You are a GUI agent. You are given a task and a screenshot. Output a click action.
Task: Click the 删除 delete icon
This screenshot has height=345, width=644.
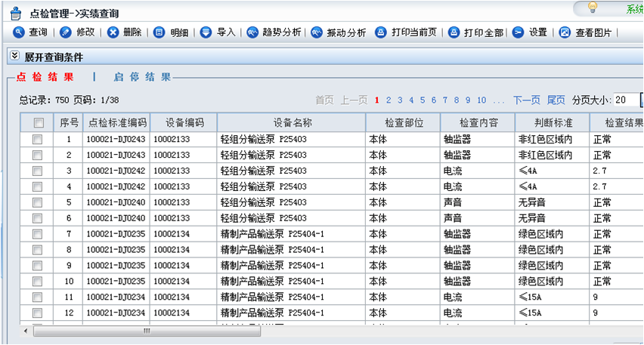(x=113, y=32)
